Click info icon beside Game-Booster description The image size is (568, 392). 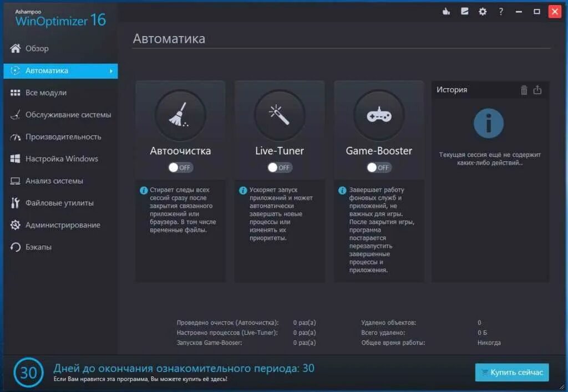pyautogui.click(x=342, y=190)
